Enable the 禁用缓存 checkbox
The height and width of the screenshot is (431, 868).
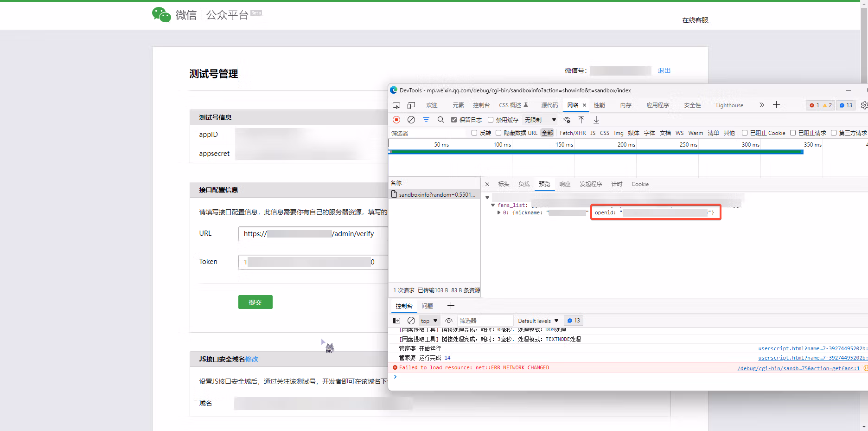tap(491, 120)
